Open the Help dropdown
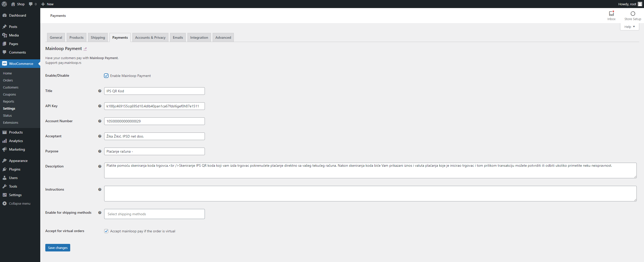This screenshot has width=644, height=262. (x=629, y=26)
